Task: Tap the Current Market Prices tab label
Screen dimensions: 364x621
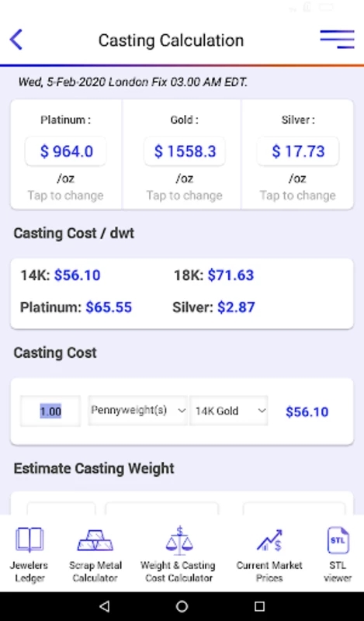Action: click(x=269, y=571)
